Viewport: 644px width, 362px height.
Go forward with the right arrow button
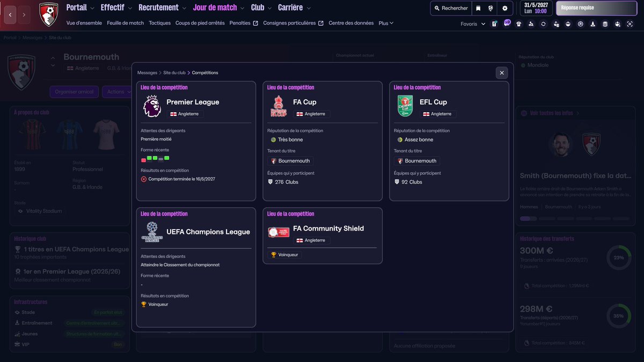[x=24, y=15]
